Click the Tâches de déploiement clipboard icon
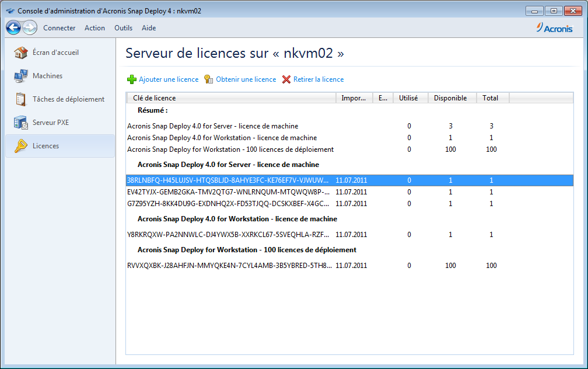The height and width of the screenshot is (369, 588). (x=21, y=99)
